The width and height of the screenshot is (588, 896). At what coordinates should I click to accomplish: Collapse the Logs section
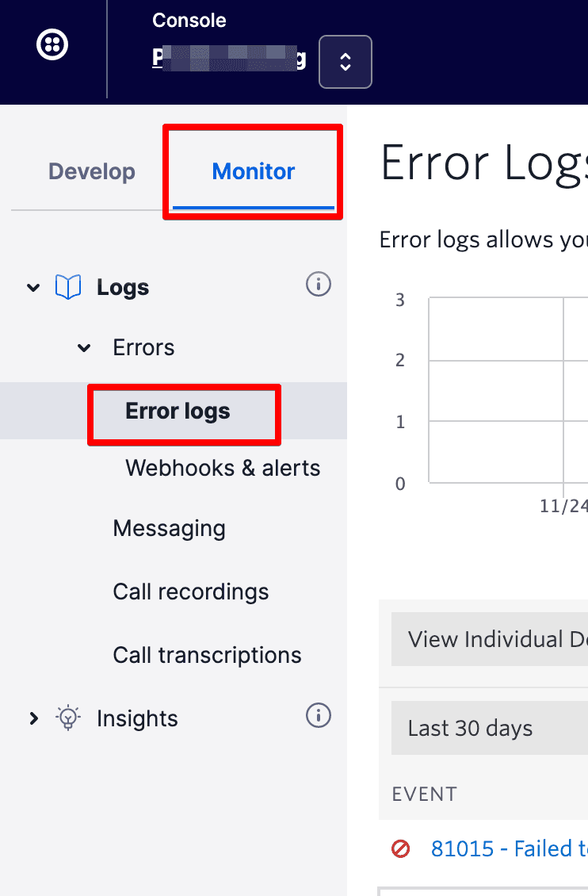33,287
